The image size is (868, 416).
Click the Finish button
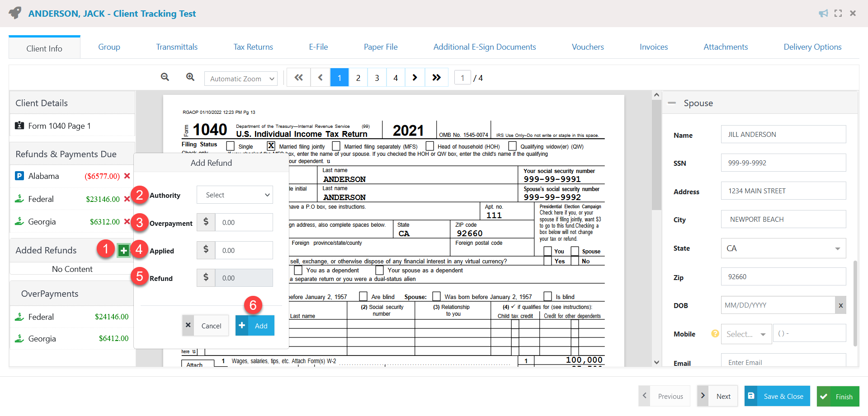838,396
